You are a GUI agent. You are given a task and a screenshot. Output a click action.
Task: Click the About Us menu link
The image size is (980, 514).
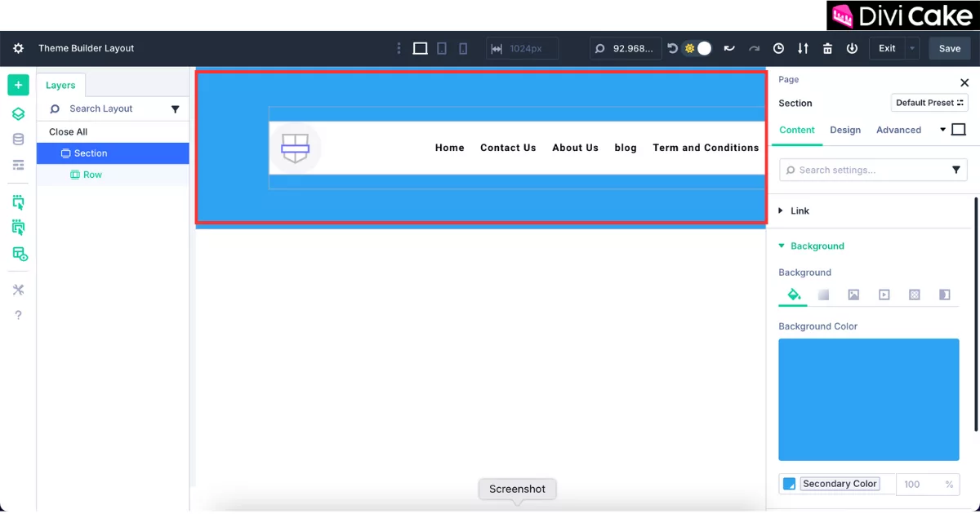575,148
